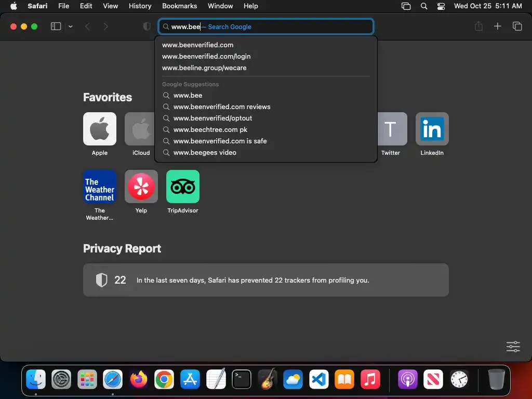532x399 pixels.
Task: Open Trash from the Dock
Action: [496, 379]
